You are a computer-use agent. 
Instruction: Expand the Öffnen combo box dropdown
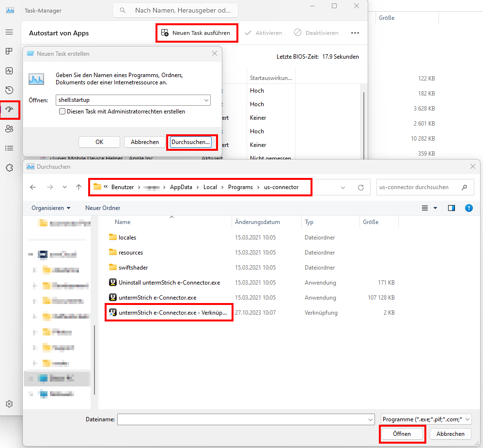tap(206, 100)
